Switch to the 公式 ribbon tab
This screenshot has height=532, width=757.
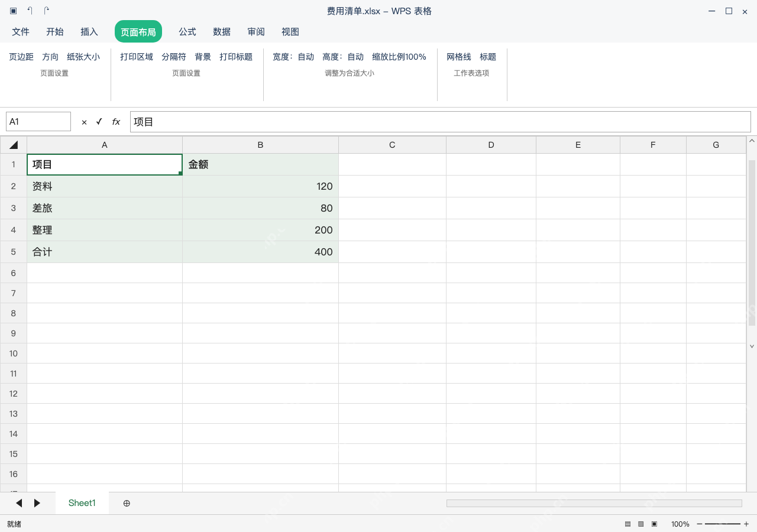pyautogui.click(x=187, y=32)
